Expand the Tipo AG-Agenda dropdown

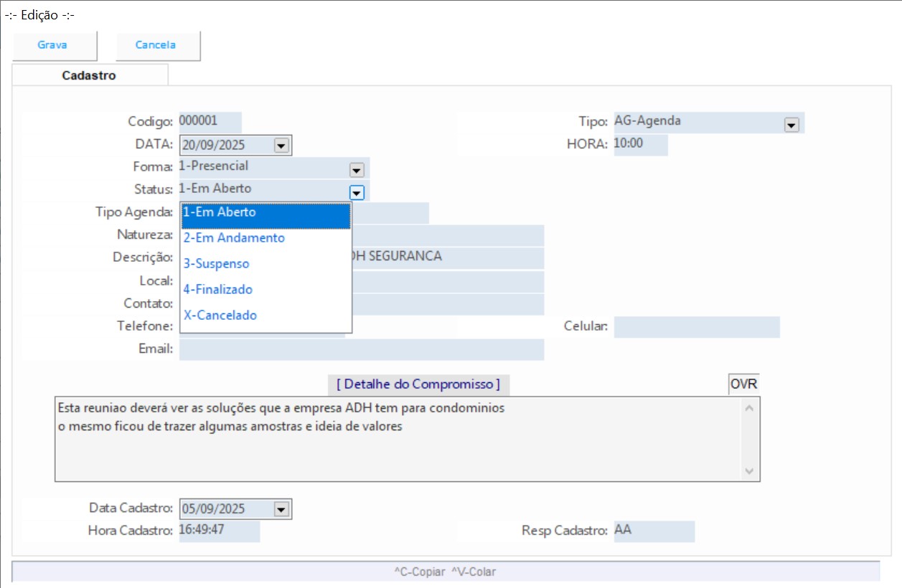point(791,125)
